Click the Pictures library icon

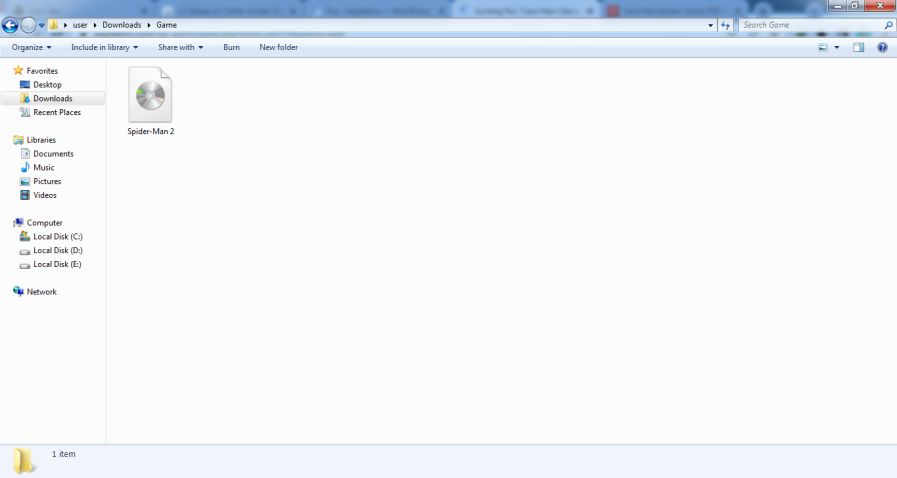tap(25, 181)
